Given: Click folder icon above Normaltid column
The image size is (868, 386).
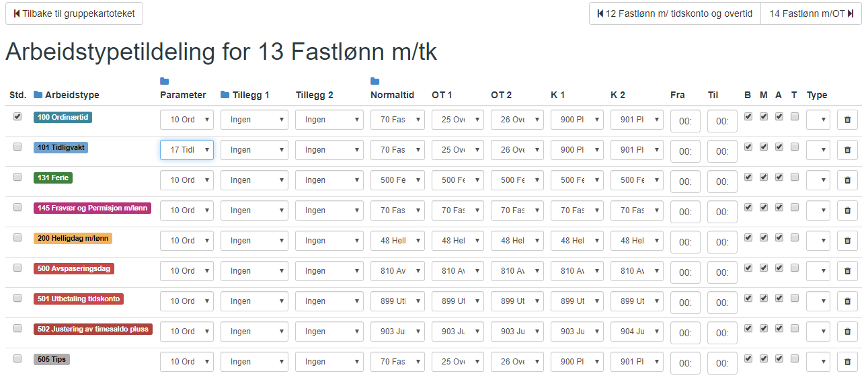Looking at the screenshot, I should coord(375,81).
